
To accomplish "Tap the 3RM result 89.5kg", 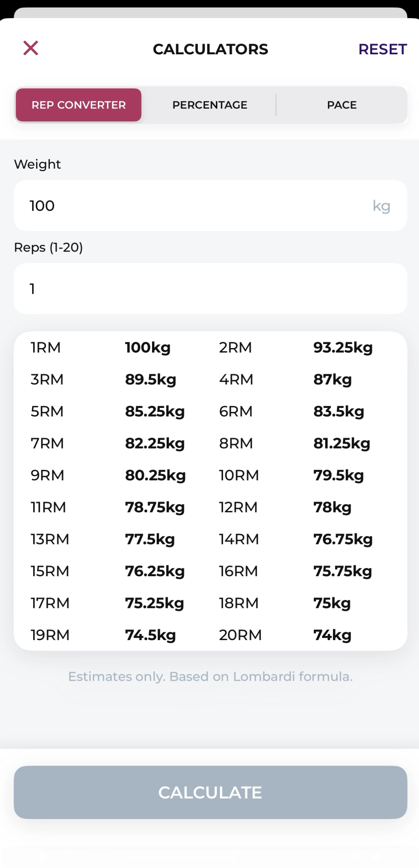I will tap(150, 379).
